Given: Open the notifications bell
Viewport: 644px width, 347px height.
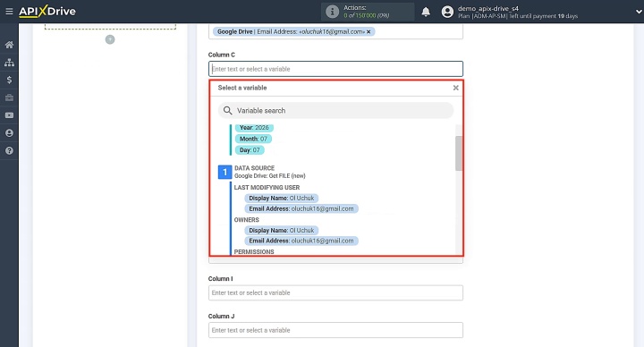Looking at the screenshot, I should click(426, 12).
